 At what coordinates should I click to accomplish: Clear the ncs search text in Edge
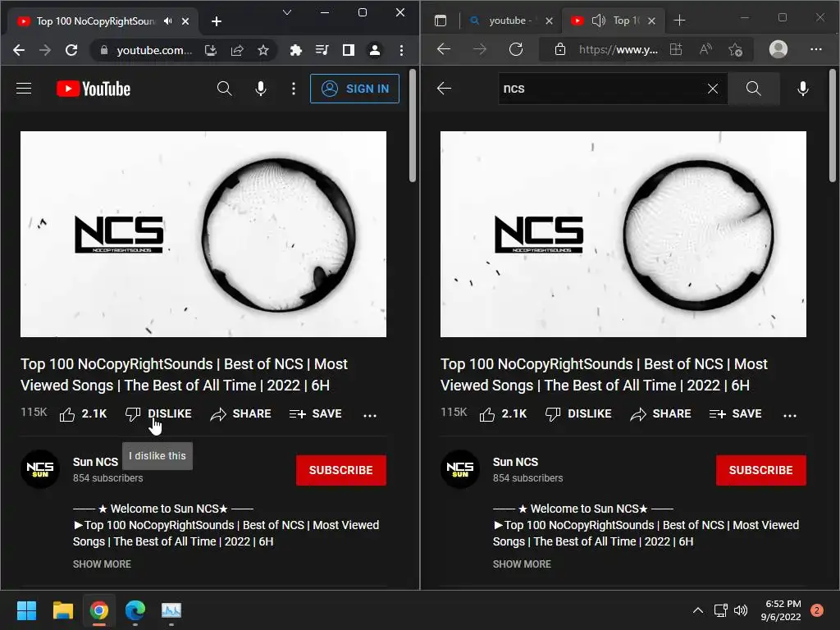tap(713, 89)
